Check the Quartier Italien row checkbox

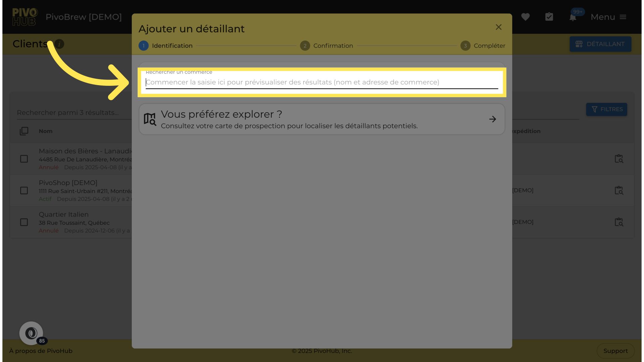pyautogui.click(x=24, y=222)
